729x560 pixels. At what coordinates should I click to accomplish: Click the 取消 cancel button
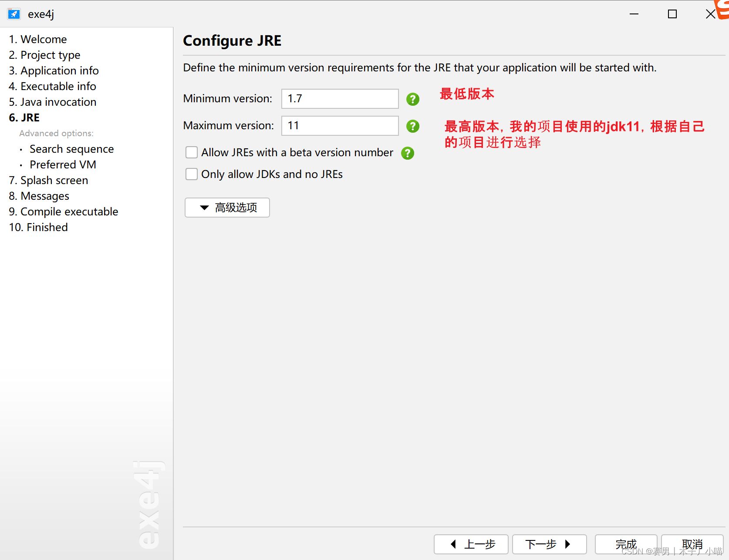pos(692,544)
